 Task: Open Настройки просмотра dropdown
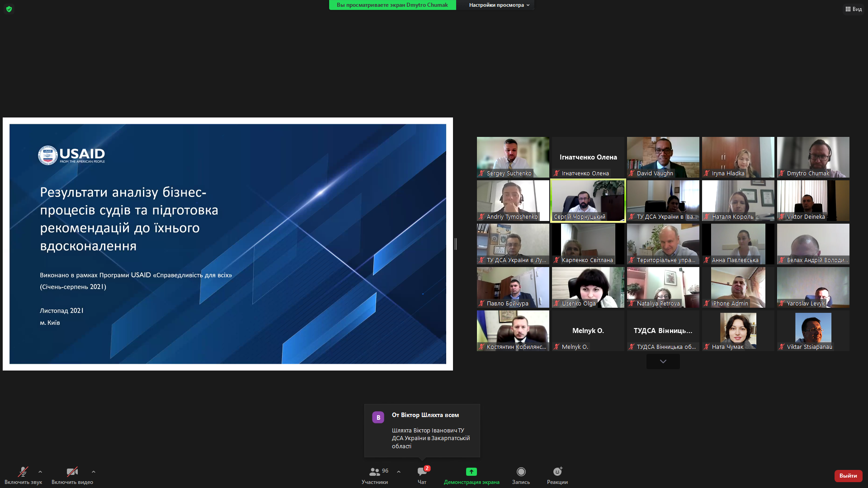[499, 5]
